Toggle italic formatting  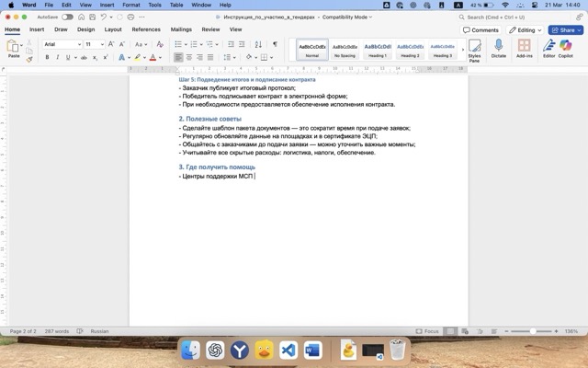[x=58, y=57]
